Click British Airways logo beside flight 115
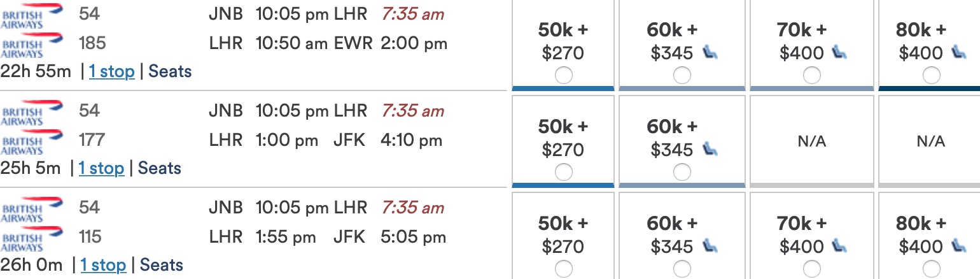The height and width of the screenshot is (279, 980). coord(32,238)
